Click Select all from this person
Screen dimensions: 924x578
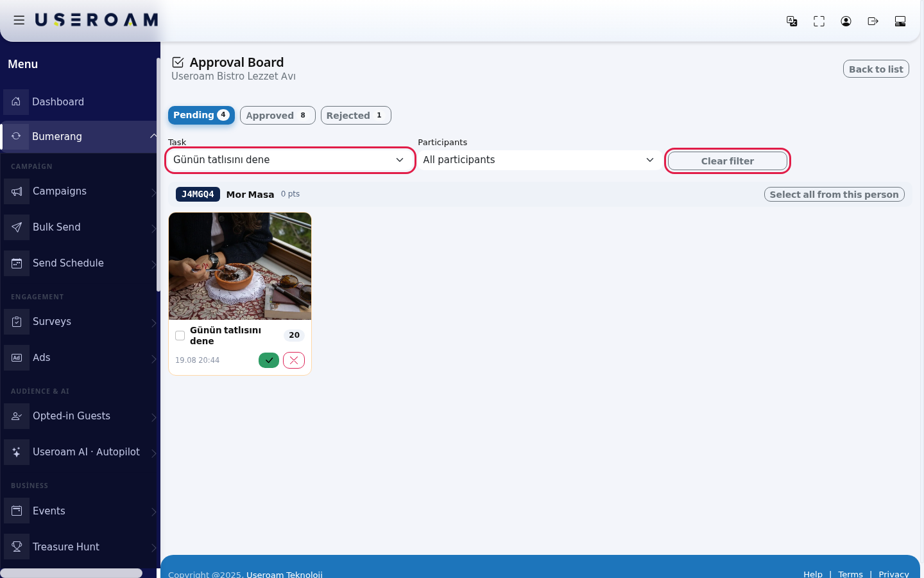[x=834, y=195]
